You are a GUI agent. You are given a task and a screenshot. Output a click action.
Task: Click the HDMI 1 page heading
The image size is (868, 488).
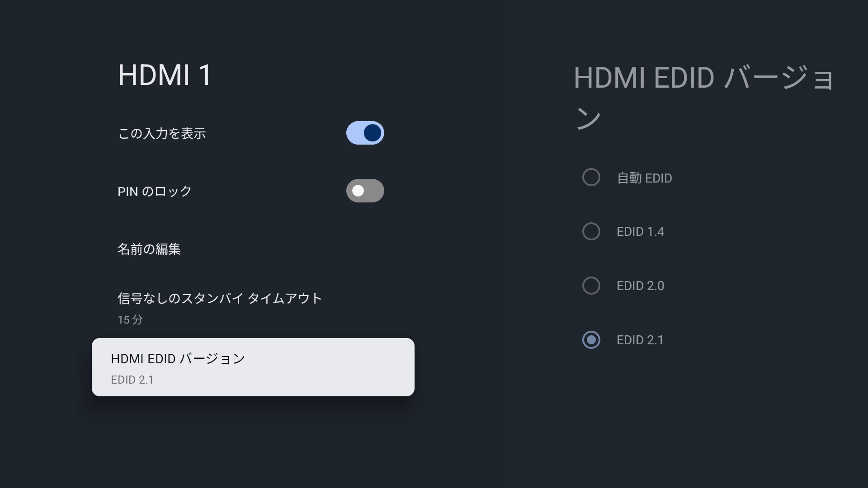pyautogui.click(x=165, y=75)
